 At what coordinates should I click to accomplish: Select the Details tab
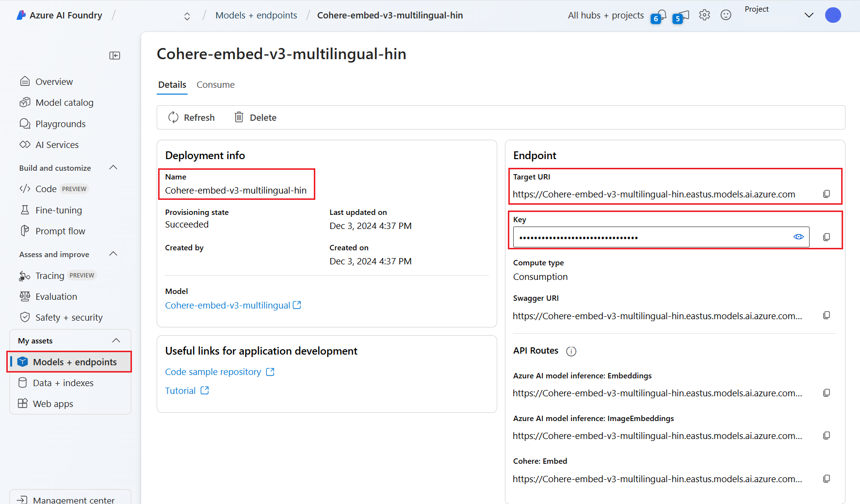pyautogui.click(x=172, y=85)
